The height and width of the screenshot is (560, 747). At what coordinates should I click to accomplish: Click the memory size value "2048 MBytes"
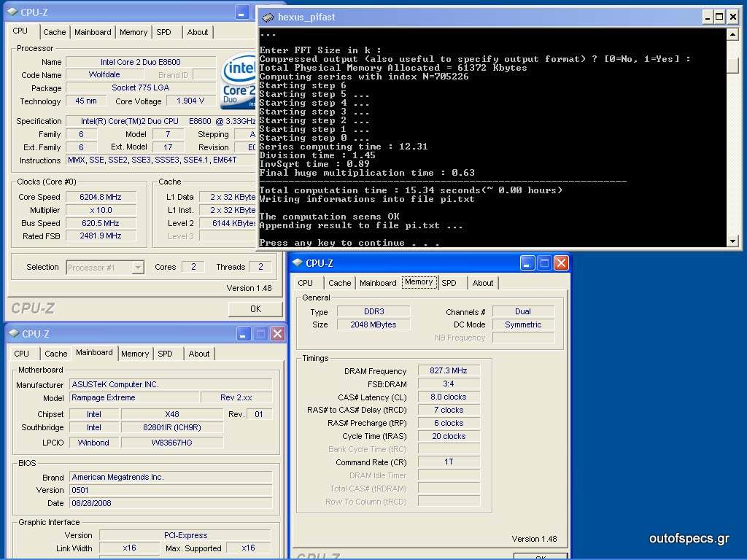click(373, 324)
